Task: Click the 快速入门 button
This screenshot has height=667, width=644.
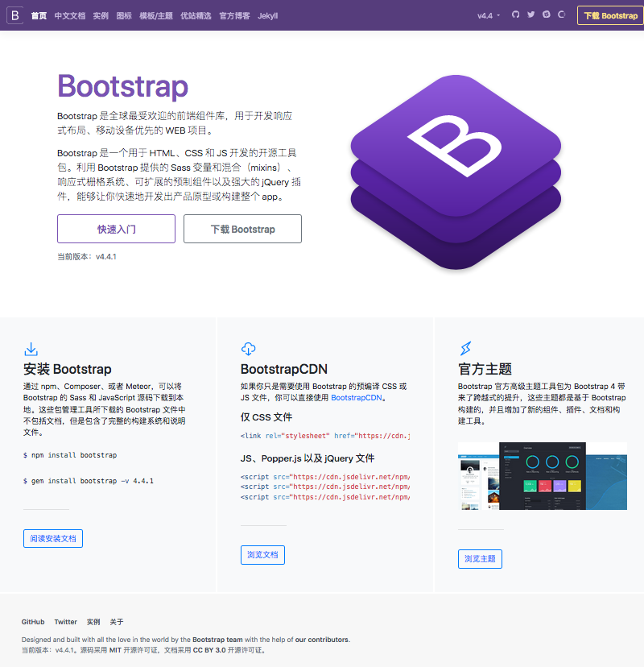Action: coord(117,229)
